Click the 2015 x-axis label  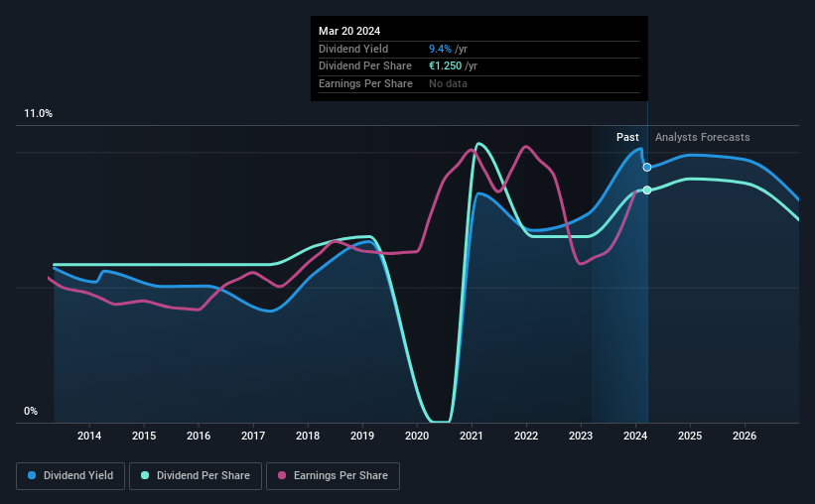144,436
